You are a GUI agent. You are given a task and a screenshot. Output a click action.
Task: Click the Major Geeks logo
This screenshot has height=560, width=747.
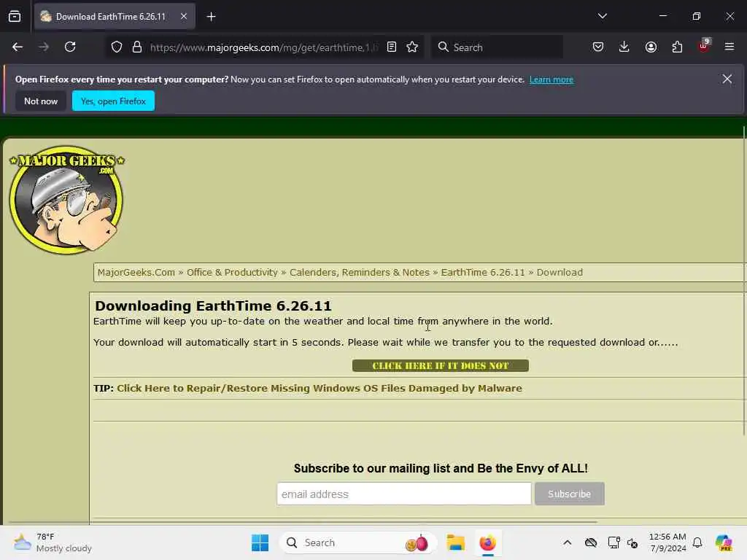(66, 200)
